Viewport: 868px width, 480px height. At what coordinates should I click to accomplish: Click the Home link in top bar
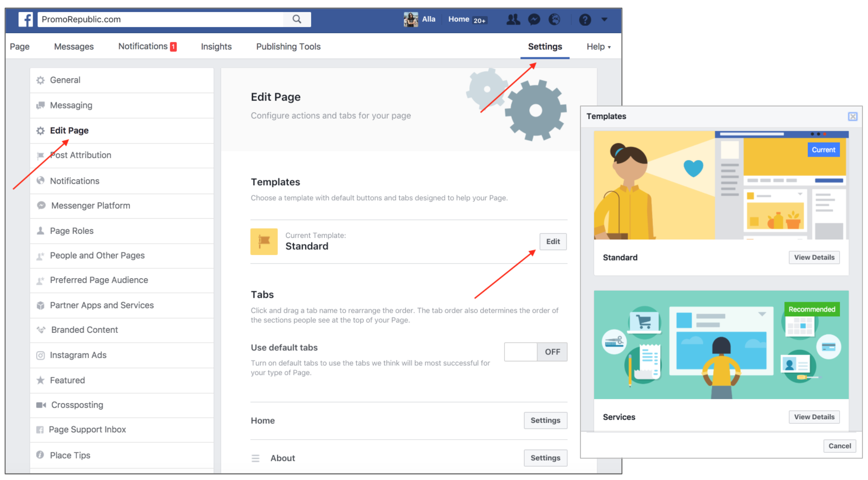[x=459, y=19]
